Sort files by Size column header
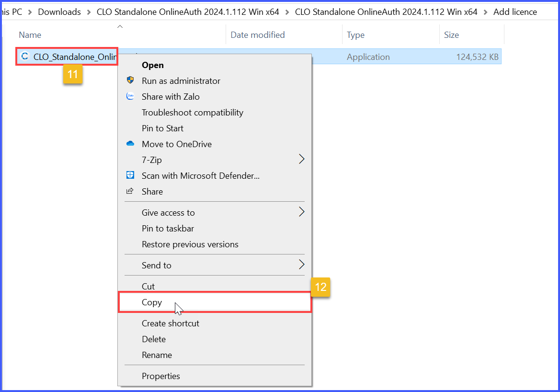 pyautogui.click(x=451, y=35)
